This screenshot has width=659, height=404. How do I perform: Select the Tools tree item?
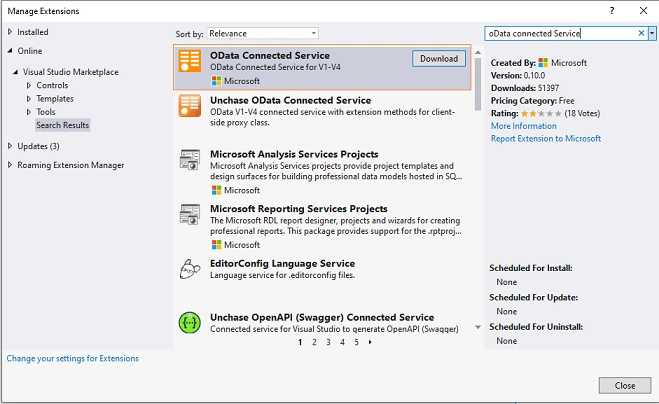coord(46,112)
